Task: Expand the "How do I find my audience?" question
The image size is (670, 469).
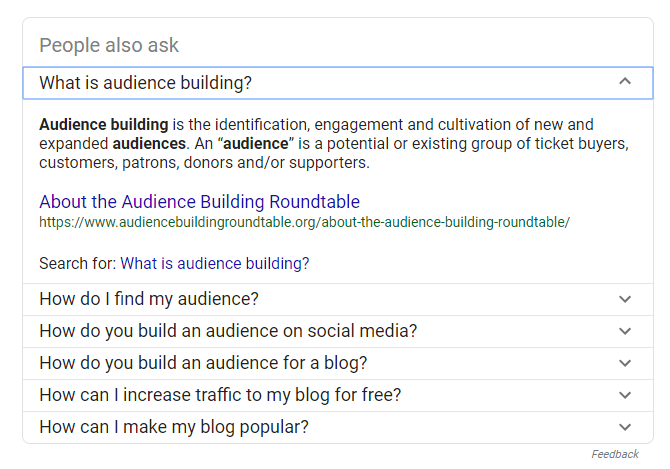Action: (149, 299)
